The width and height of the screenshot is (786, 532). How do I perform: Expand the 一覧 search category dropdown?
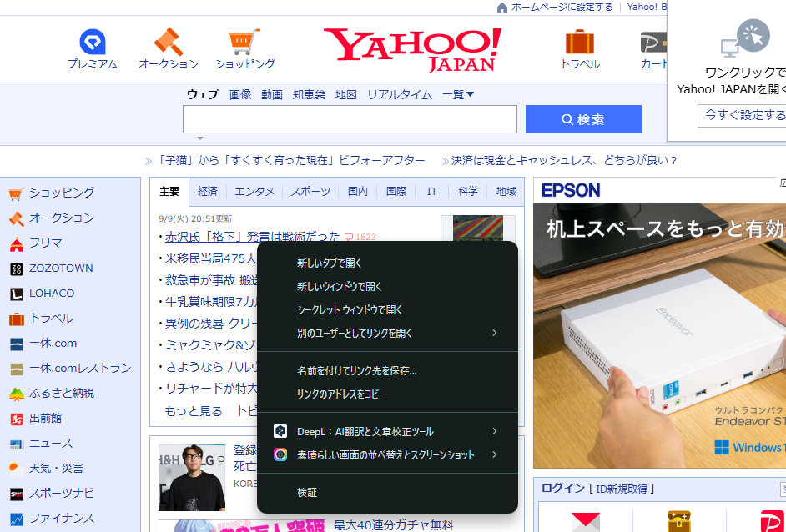457,94
